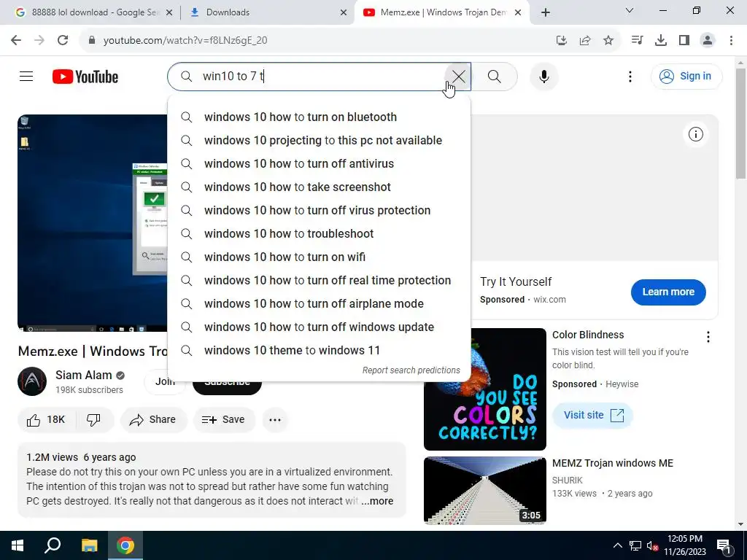Open a new browser tab
The width and height of the screenshot is (747, 560).
pos(546,12)
